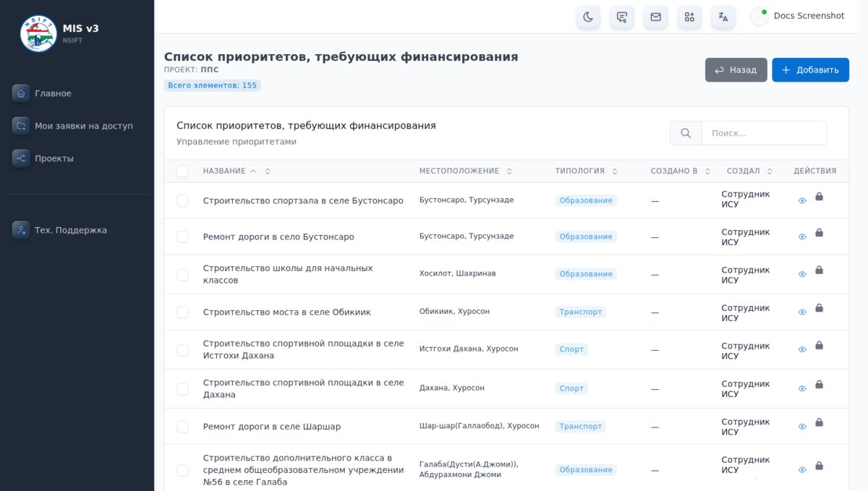Click the Спорт tag in Истгохи Дахана row
This screenshot has height=491, width=868.
coord(571,349)
